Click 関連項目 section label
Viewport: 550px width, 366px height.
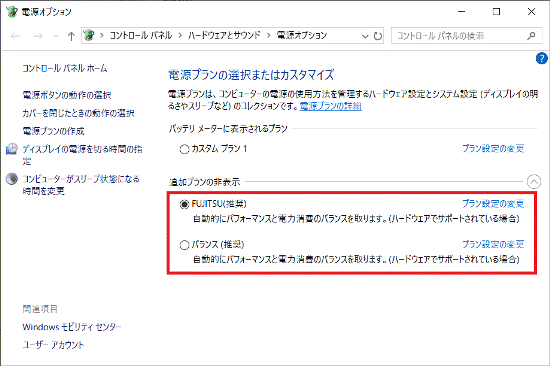(40, 309)
